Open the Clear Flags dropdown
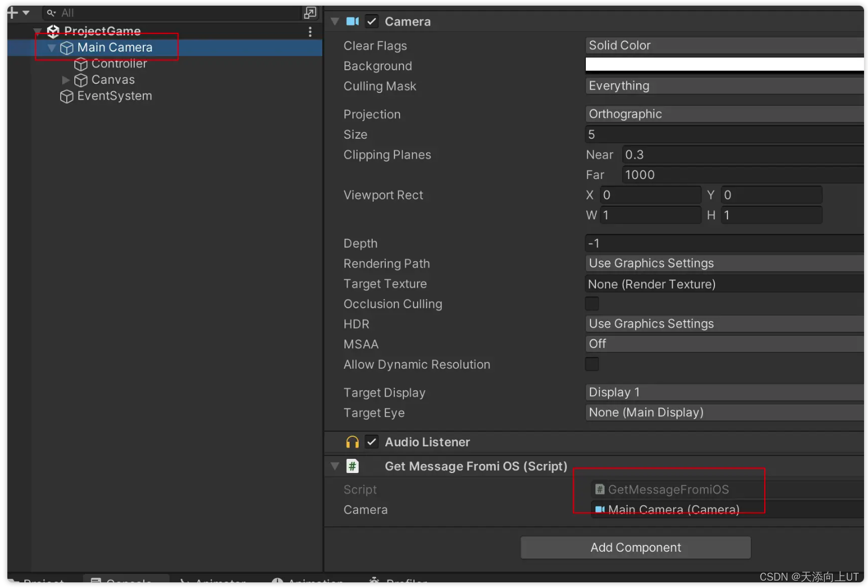Screen dimensions: 868x588 [724, 45]
